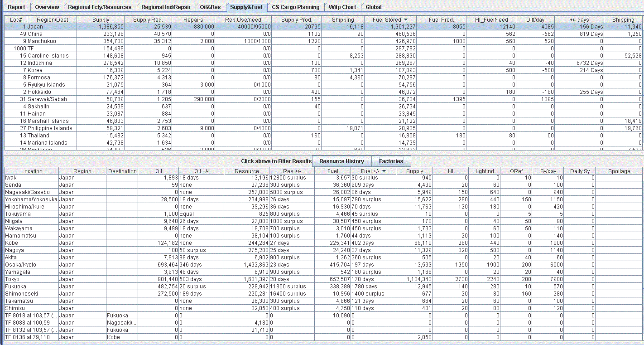Click the Sy/day column header
644x345 pixels.
(548, 171)
